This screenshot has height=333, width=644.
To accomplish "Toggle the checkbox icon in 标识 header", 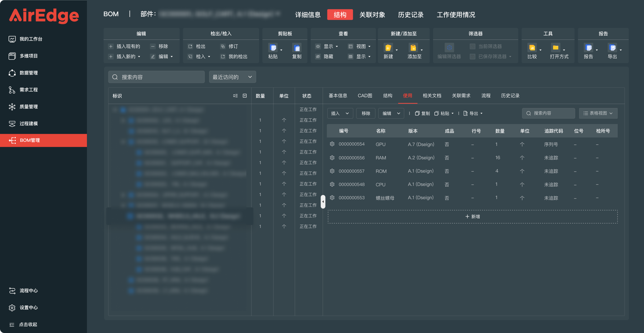I will (245, 96).
